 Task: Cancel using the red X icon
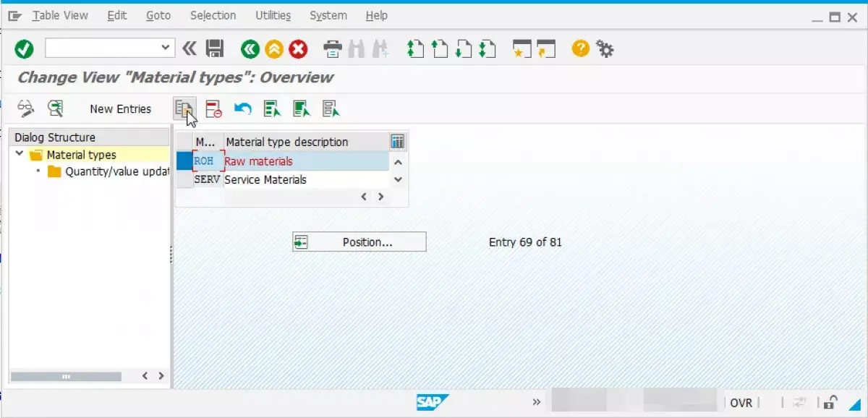(x=298, y=49)
